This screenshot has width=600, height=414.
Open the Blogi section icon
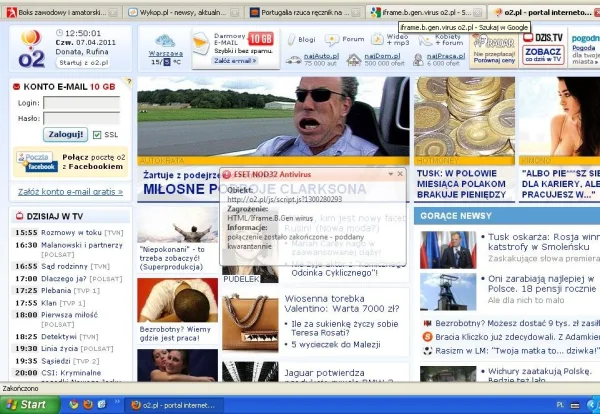pyautogui.click(x=298, y=39)
